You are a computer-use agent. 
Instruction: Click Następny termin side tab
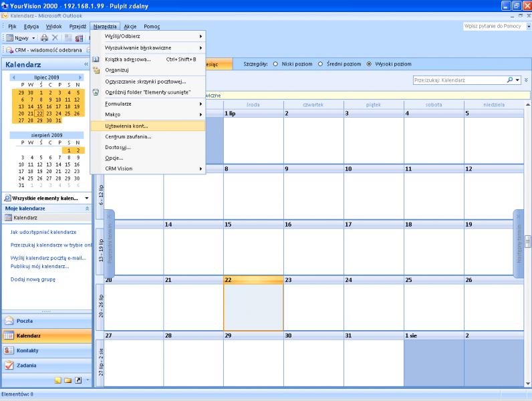click(519, 243)
